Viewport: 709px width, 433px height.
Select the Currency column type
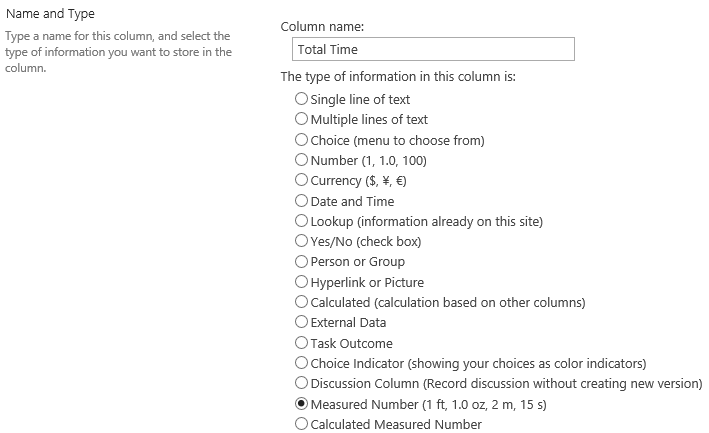point(301,180)
